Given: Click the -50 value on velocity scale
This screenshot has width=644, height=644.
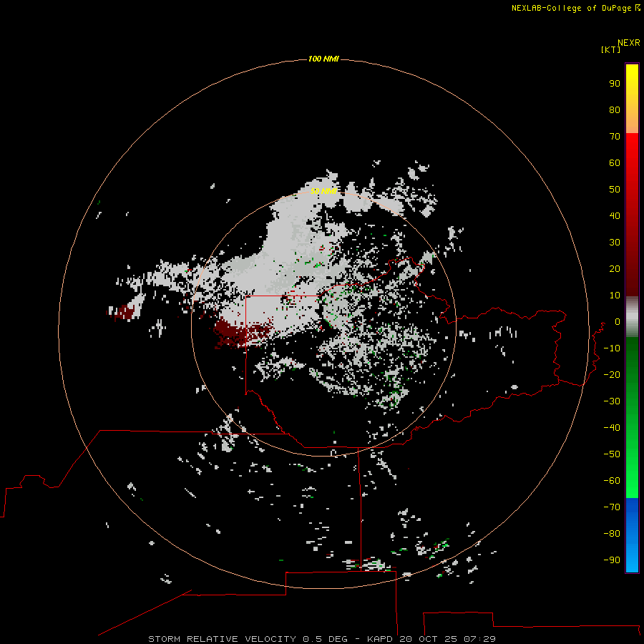Looking at the screenshot, I should point(612,454).
